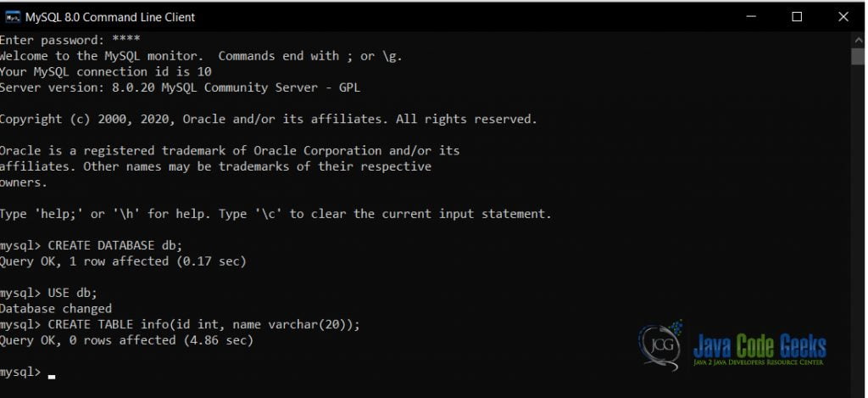Click the Copyright Oracle notice line
This screenshot has height=398, width=868.
[x=269, y=119]
